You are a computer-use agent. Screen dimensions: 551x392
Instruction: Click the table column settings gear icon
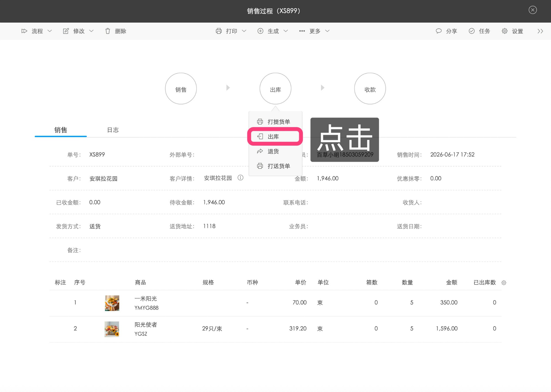click(504, 283)
